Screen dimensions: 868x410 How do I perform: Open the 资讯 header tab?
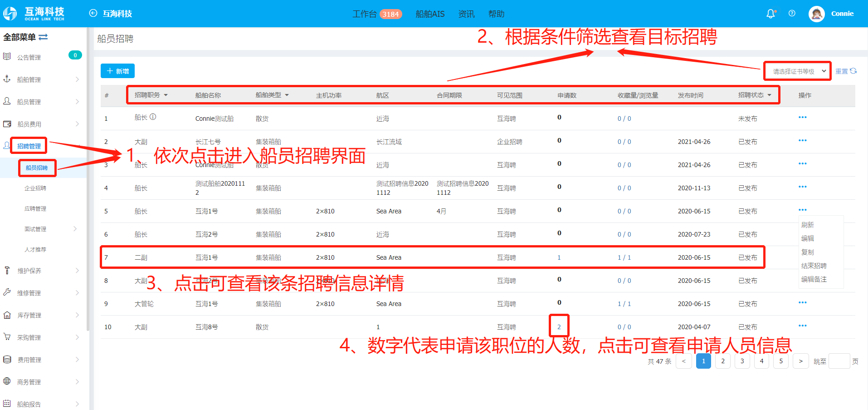pos(466,14)
